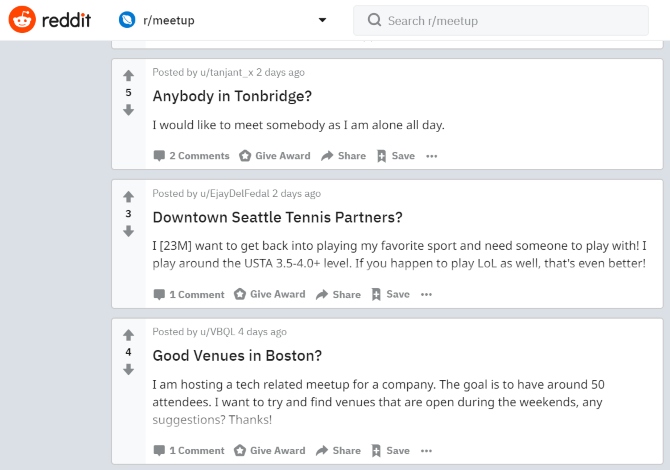Save the Seattle Tennis Partners post
The width and height of the screenshot is (670, 470).
pyautogui.click(x=391, y=294)
